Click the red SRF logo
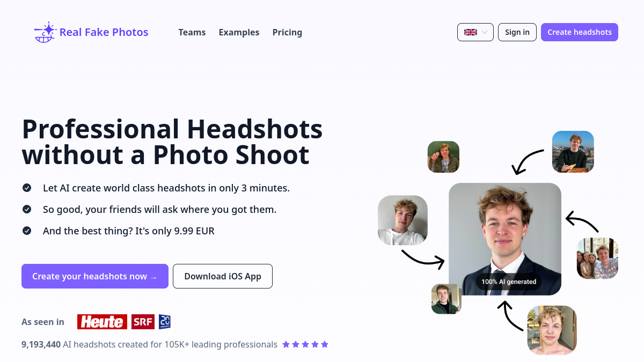This screenshot has height=362, width=644. [x=143, y=322]
